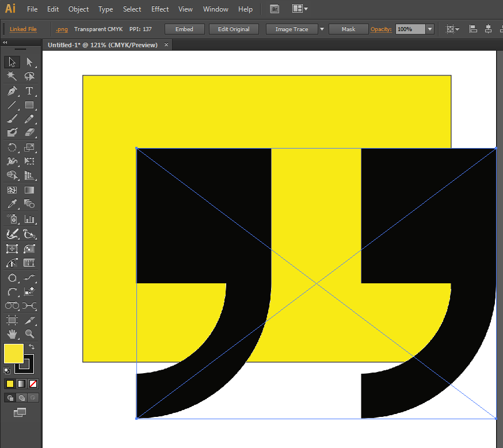The image size is (503, 448).
Task: Click the yellow fill color swatch
Action: (13, 353)
